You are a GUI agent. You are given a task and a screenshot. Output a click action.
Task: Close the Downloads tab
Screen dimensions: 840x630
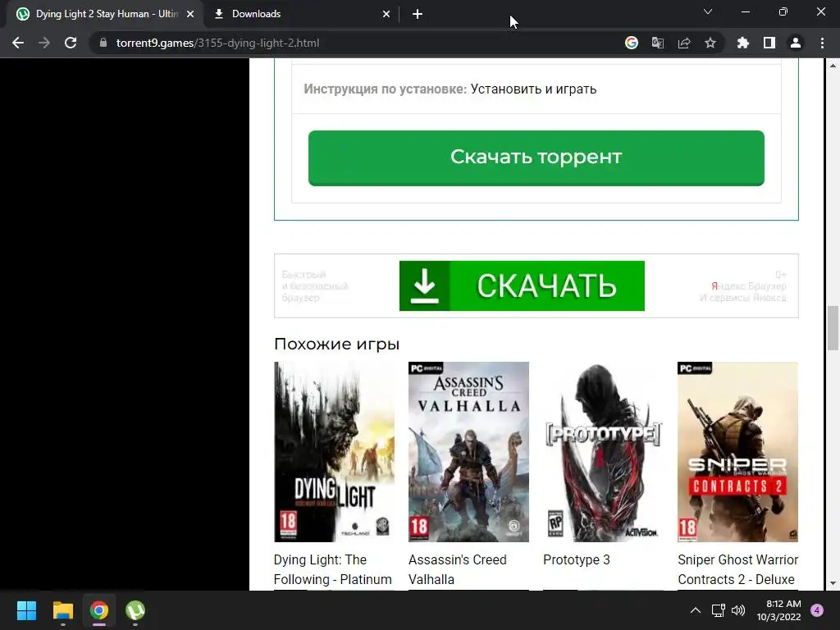(386, 14)
